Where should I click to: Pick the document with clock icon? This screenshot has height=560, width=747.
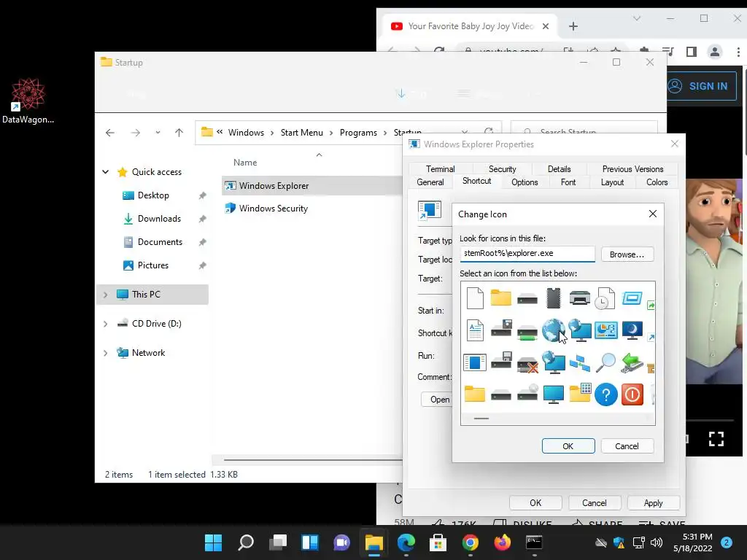tap(606, 298)
